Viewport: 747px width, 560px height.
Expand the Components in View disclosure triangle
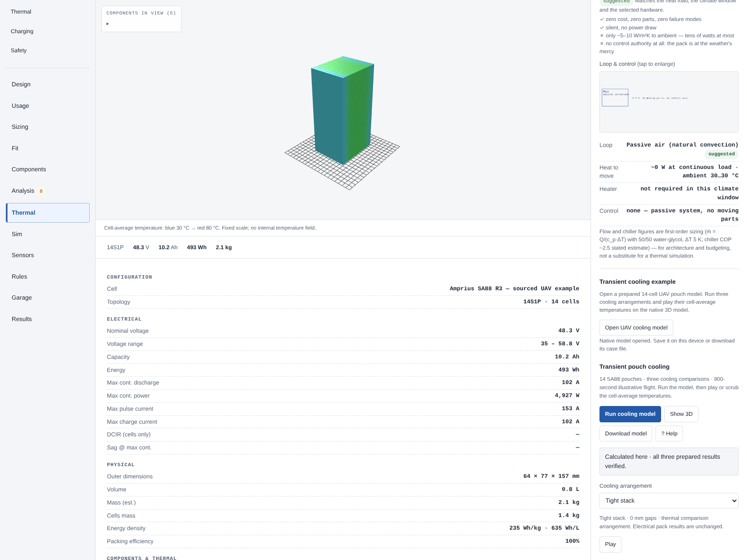(x=108, y=24)
